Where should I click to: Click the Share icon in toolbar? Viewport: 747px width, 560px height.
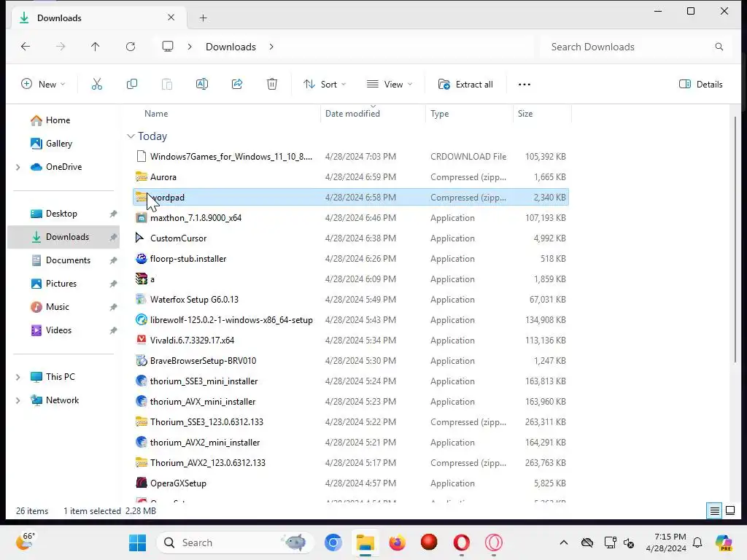(237, 85)
